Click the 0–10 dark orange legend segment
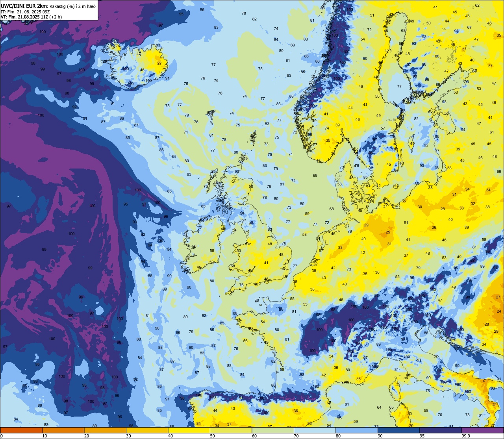Image resolution: width=504 pixels, height=439 pixels. click(x=21, y=430)
